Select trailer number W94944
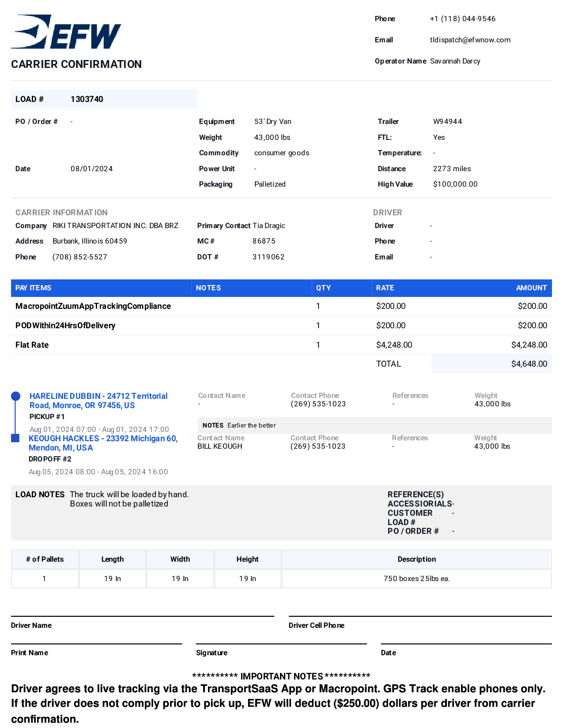 448,121
